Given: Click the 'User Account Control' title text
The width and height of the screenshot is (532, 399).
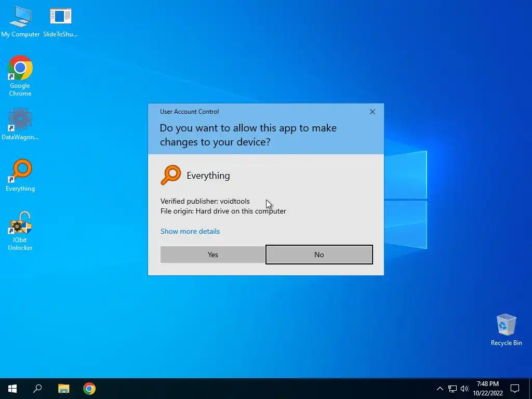Looking at the screenshot, I should pyautogui.click(x=189, y=112).
